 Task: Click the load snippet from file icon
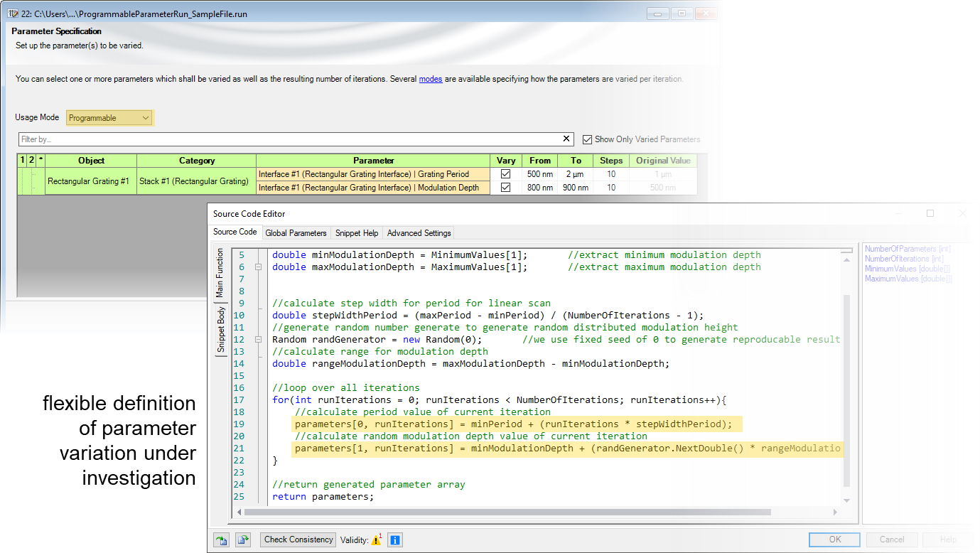[x=221, y=540]
